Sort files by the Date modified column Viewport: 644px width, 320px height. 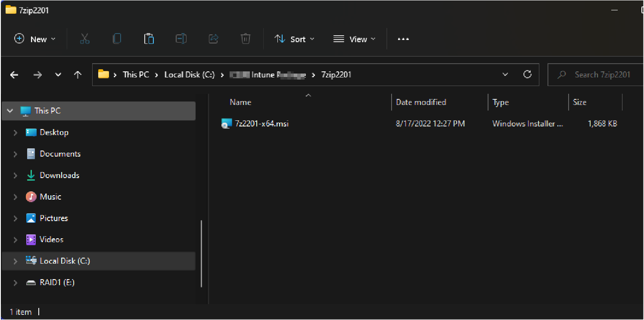tap(421, 102)
